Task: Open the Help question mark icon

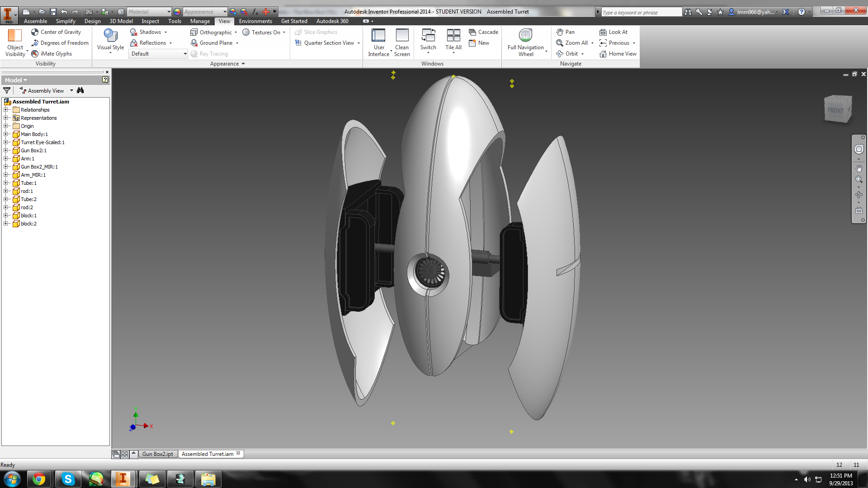Action: [801, 12]
